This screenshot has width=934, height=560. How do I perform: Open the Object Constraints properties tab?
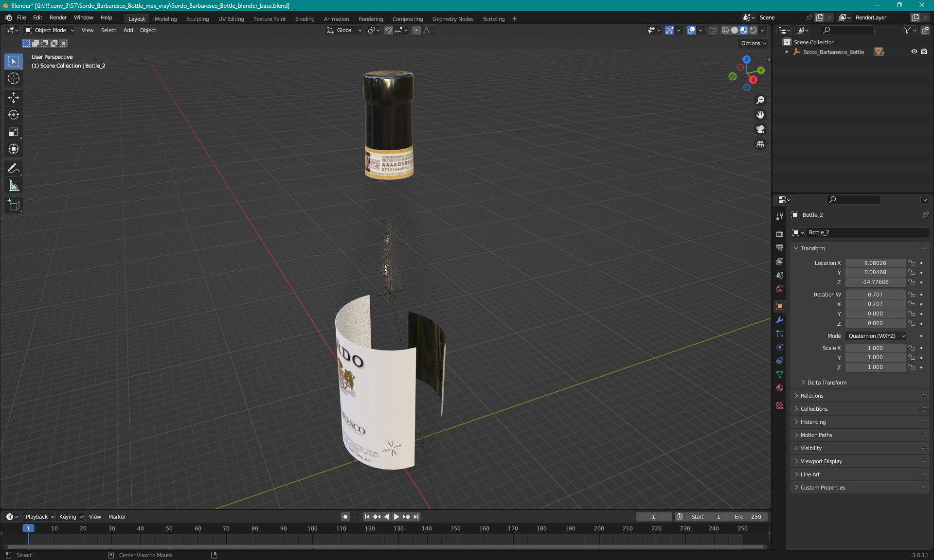coord(780,361)
